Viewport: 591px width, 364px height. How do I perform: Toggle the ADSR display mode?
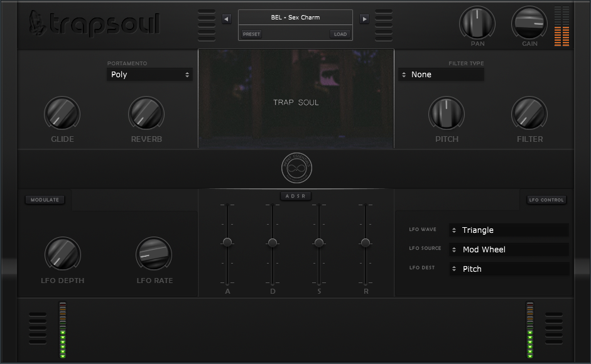[x=295, y=196]
